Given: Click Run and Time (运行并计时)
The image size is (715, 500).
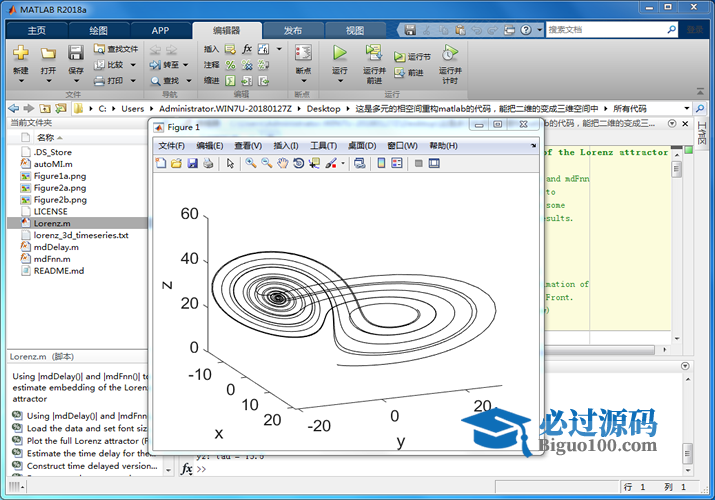Looking at the screenshot, I should pyautogui.click(x=450, y=63).
